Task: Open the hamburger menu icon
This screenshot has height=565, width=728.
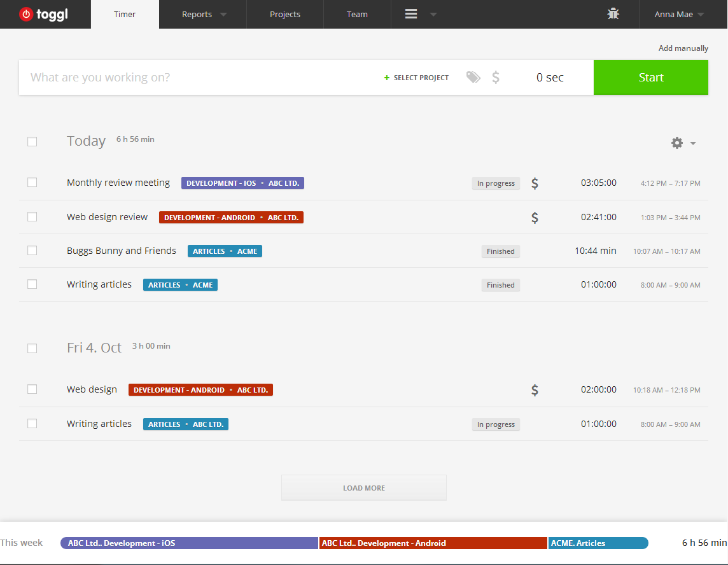Action: coord(411,14)
